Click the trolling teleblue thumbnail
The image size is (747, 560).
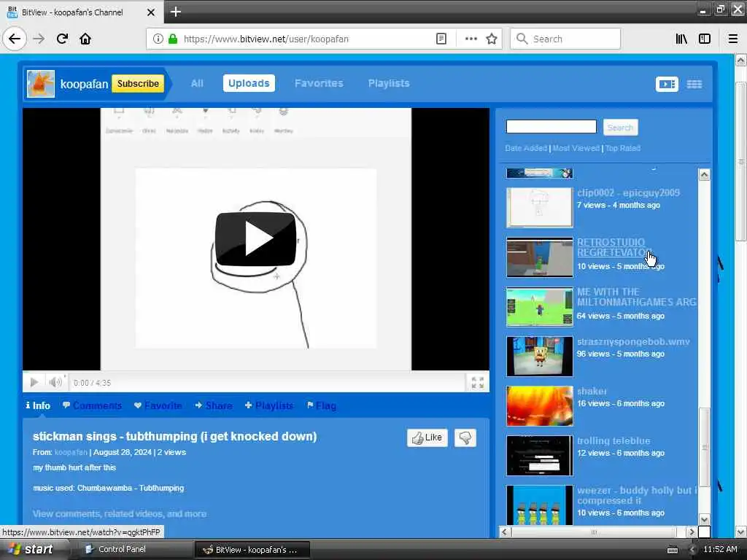[x=539, y=456]
